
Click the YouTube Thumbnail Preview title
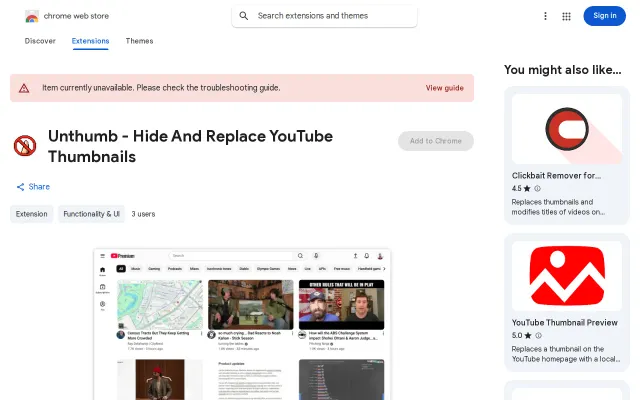point(564,322)
